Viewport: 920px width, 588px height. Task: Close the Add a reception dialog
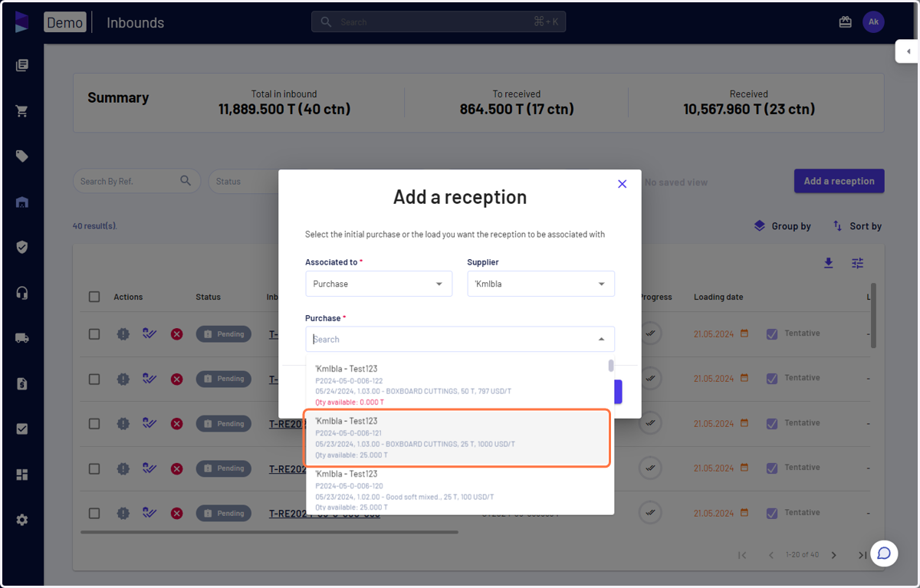(622, 184)
